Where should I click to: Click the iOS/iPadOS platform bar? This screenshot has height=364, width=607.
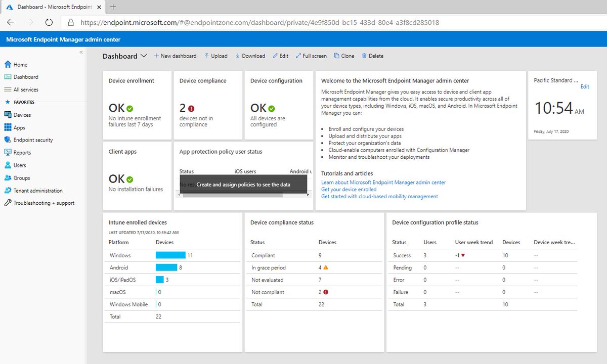[x=160, y=280]
